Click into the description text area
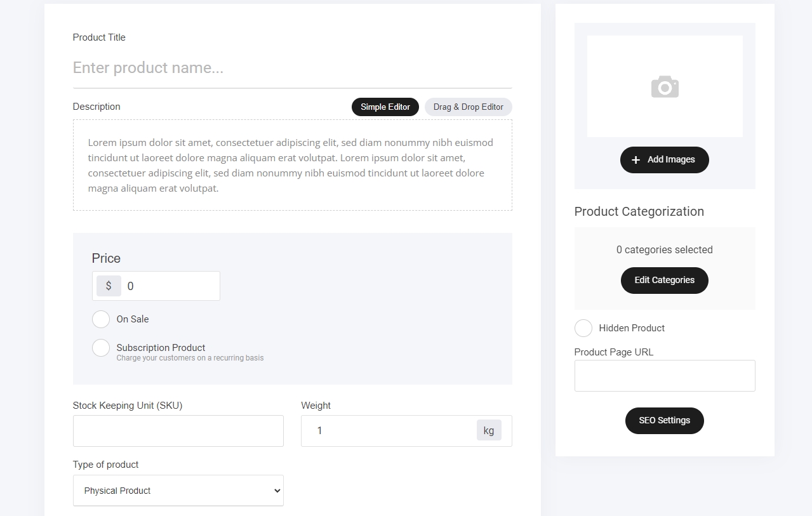This screenshot has width=812, height=516. tap(292, 165)
